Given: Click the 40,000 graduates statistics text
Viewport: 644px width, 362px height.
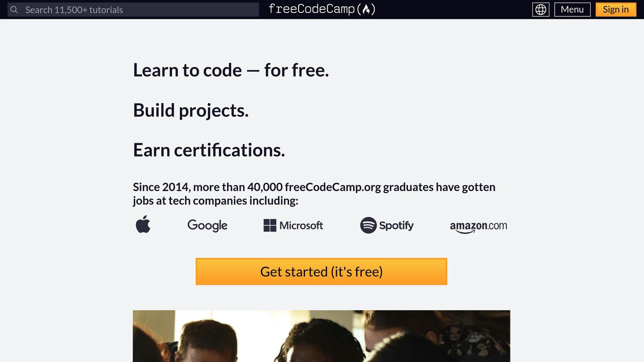Looking at the screenshot, I should (x=314, y=193).
